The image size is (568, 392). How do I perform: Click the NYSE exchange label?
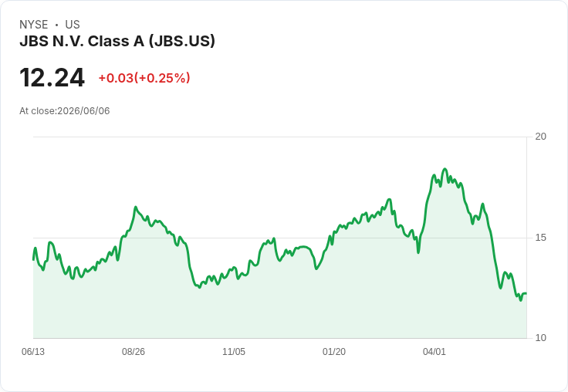pos(34,25)
